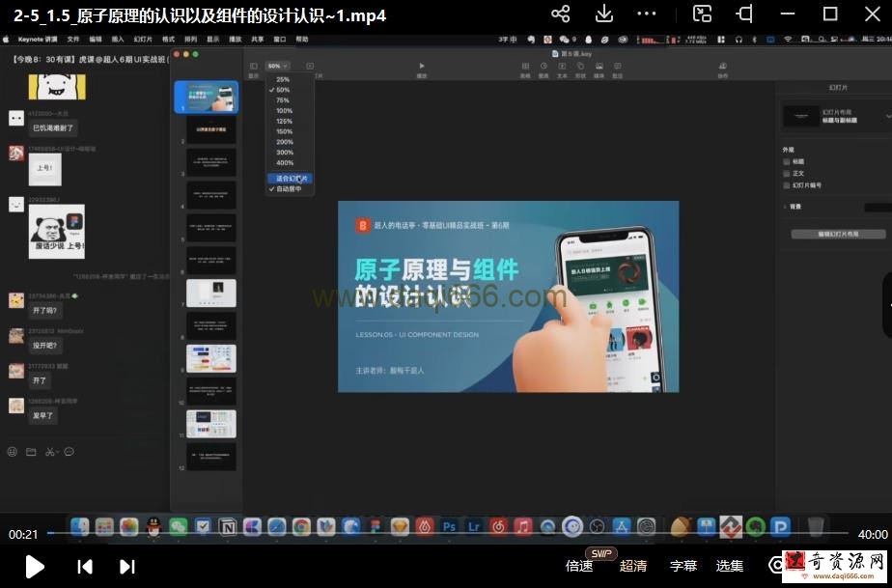Select slide 7 thumbnail with white background
892x588 pixels.
211,294
